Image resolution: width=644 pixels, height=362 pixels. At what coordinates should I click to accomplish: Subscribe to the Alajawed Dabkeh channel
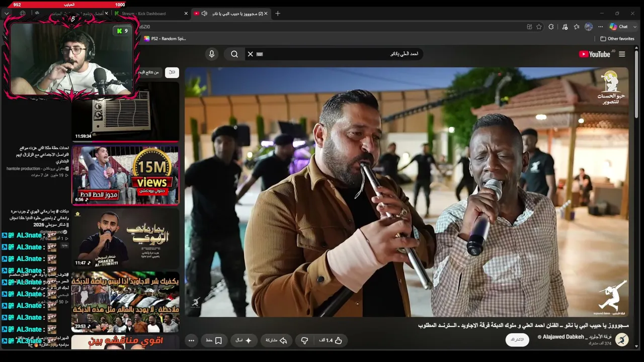click(x=517, y=340)
